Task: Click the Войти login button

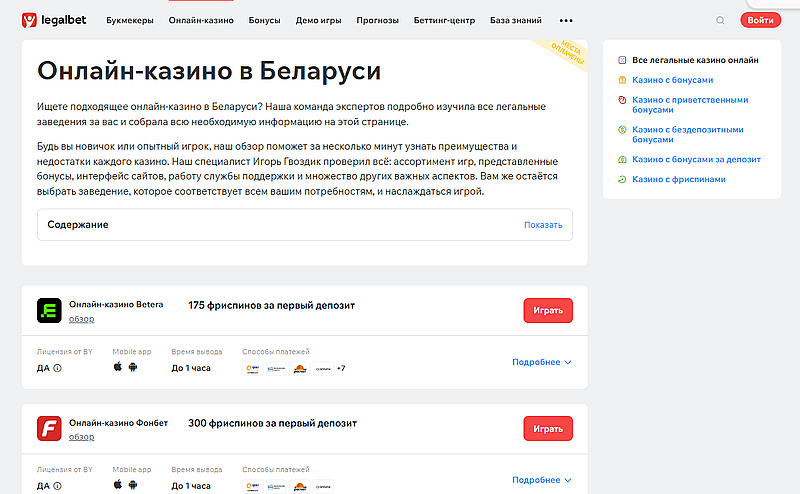Action: click(761, 20)
